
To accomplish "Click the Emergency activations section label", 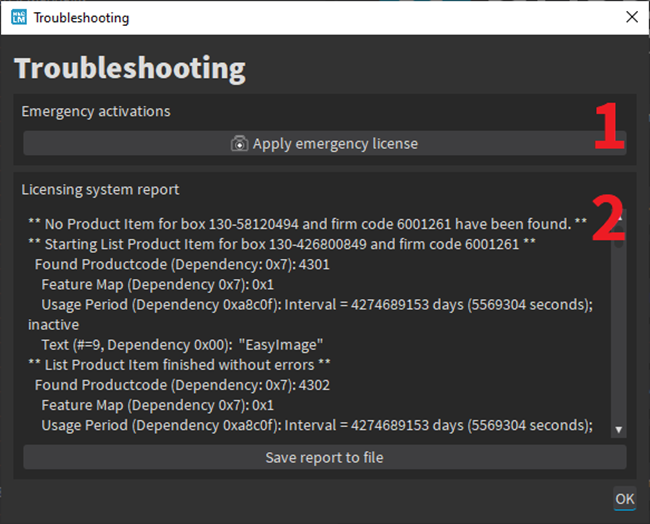I will [96, 111].
